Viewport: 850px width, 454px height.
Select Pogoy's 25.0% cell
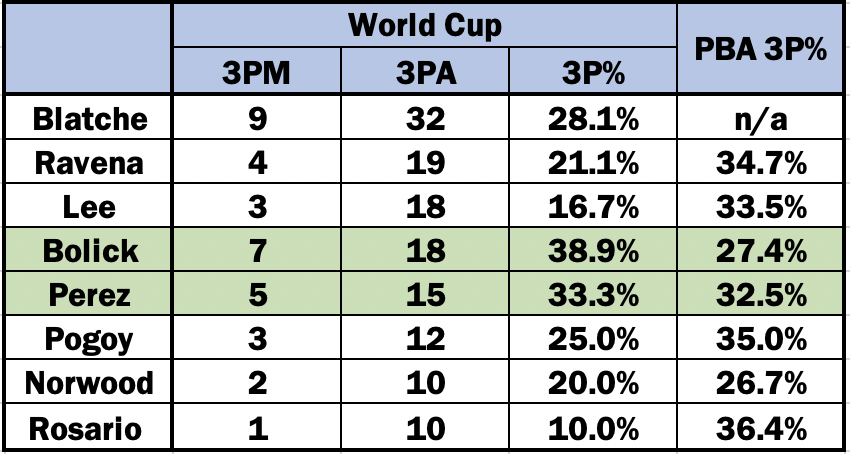tap(593, 338)
